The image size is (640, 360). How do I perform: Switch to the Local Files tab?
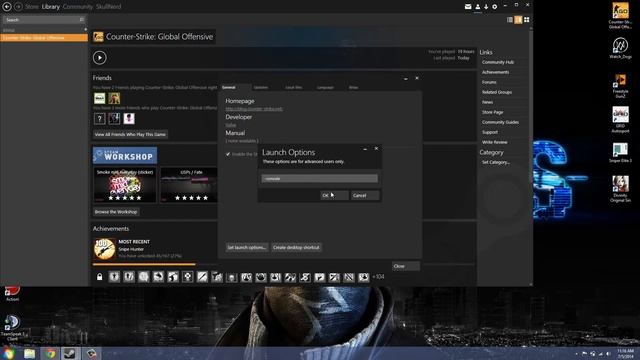293,87
